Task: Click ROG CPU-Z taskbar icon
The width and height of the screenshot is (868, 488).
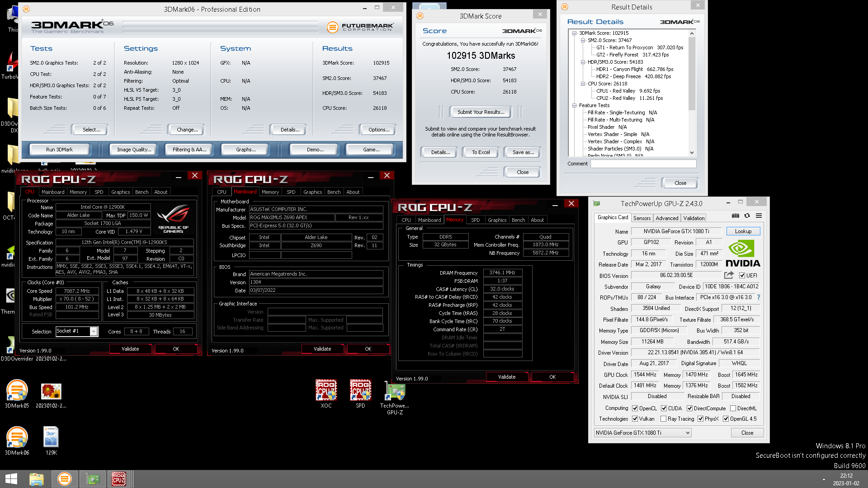Action: 119,479
